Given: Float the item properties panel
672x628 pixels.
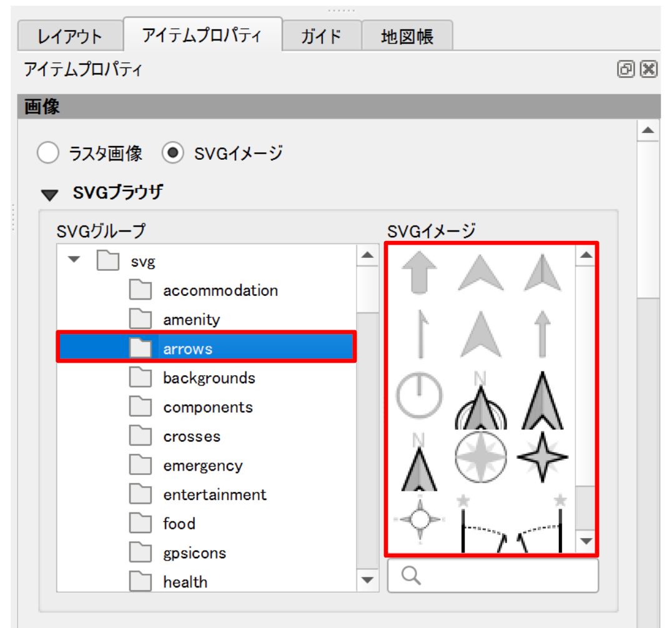Looking at the screenshot, I should pos(626,69).
